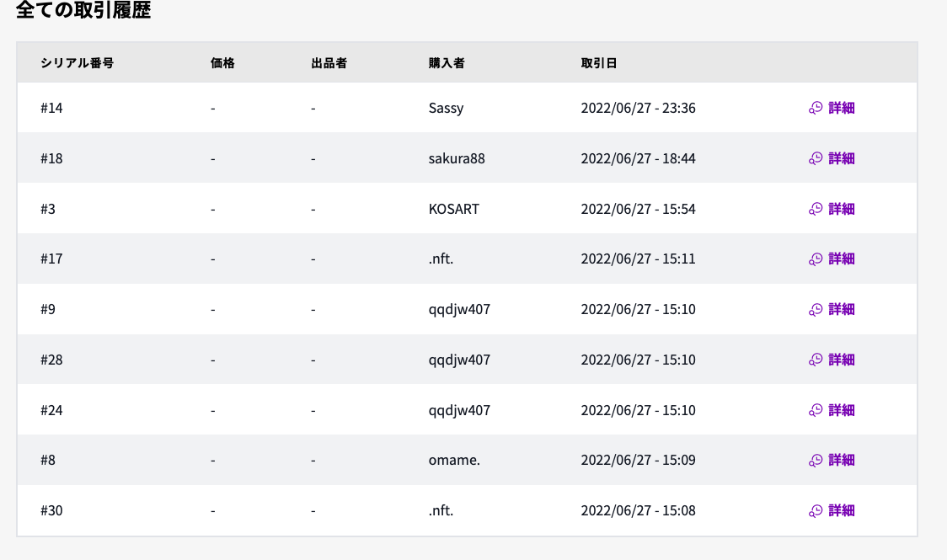Click history clock icon in #30 row

point(816,510)
